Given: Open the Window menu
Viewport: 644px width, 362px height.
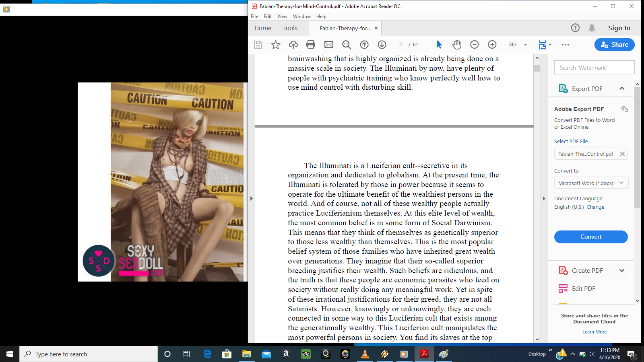Looking at the screenshot, I should pyautogui.click(x=301, y=16).
